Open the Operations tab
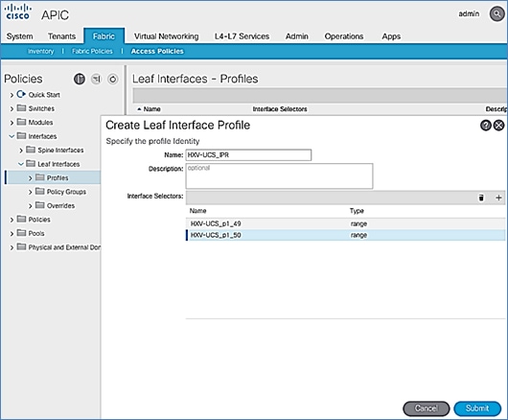Screen dimensions: 508x420 (344, 36)
